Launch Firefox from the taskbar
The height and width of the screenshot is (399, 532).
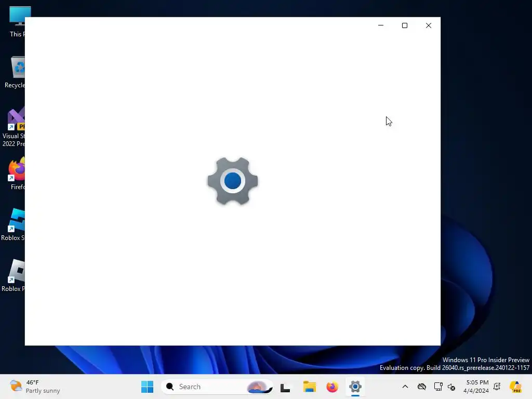pyautogui.click(x=332, y=387)
